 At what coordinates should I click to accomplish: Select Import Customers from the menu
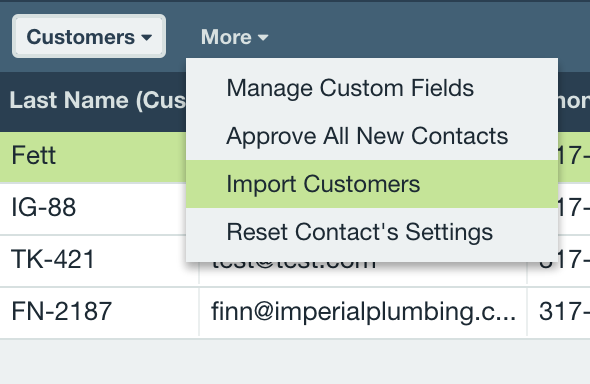point(372,184)
